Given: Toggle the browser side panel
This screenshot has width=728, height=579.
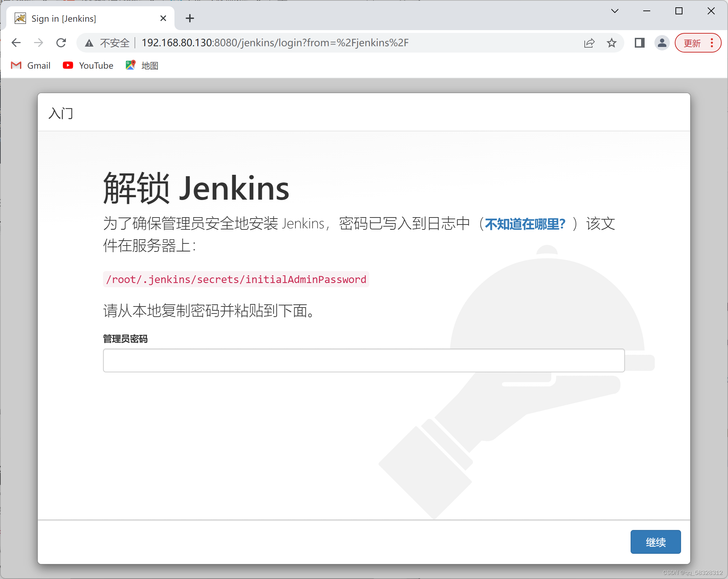Looking at the screenshot, I should (639, 43).
